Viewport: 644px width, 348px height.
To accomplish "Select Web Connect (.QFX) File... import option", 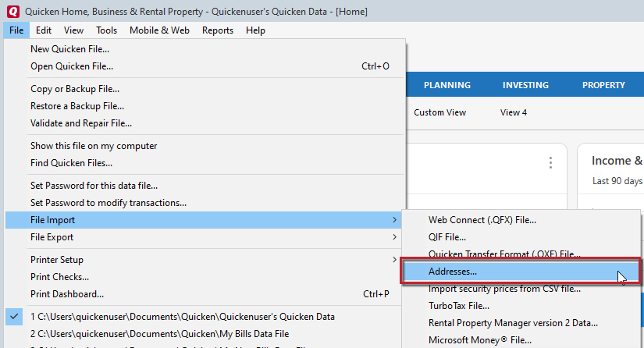I will click(x=521, y=220).
